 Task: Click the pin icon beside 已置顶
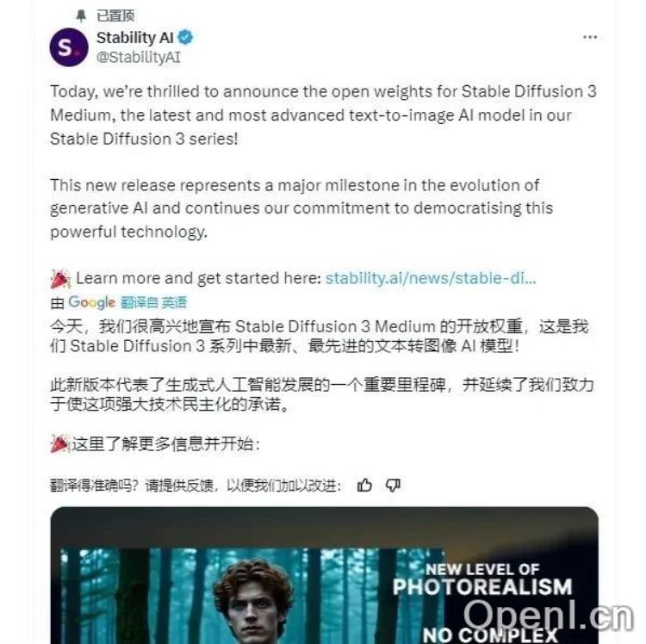[x=81, y=16]
